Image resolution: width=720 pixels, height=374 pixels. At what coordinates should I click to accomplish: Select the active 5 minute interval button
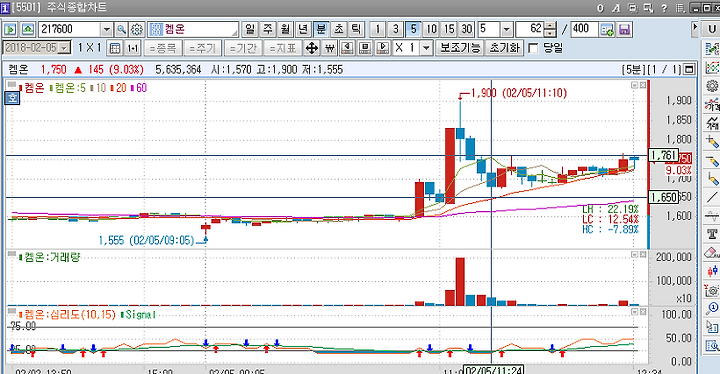pyautogui.click(x=413, y=29)
